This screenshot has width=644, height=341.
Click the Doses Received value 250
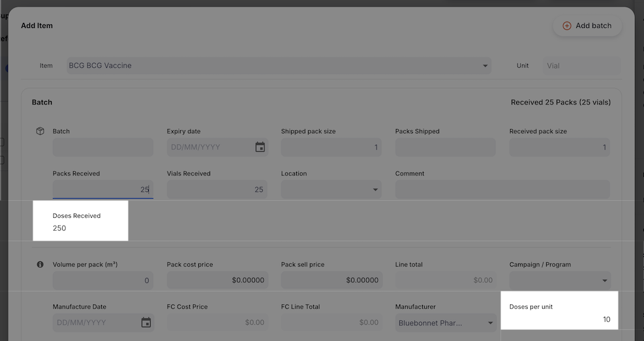click(x=59, y=228)
